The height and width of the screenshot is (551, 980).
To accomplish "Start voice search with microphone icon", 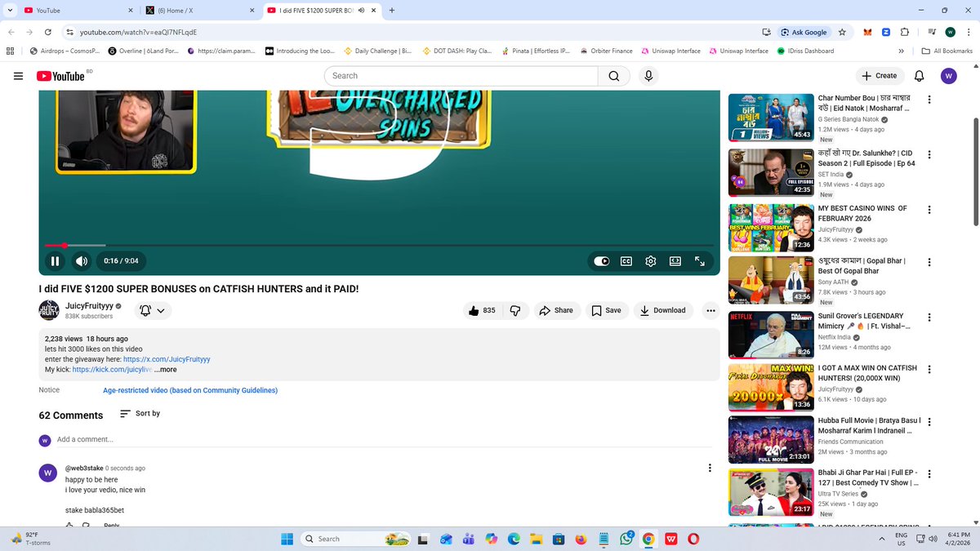I will [x=648, y=76].
